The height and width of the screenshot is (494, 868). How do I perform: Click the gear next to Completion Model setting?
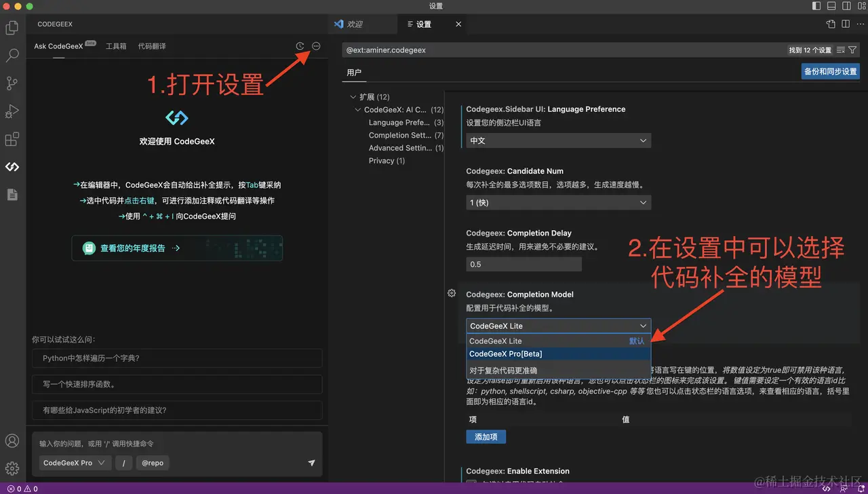452,293
